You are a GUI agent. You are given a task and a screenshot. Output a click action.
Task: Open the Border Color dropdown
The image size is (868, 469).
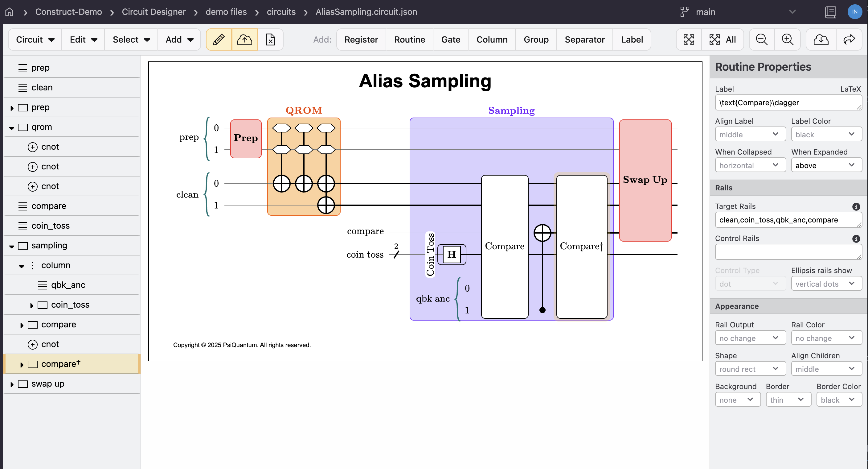839,400
